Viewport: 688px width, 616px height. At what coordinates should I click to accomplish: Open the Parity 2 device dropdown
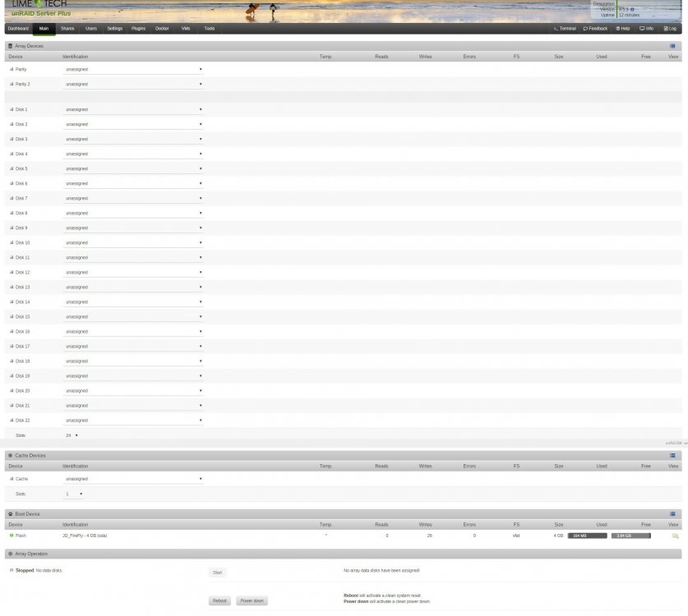[x=133, y=84]
